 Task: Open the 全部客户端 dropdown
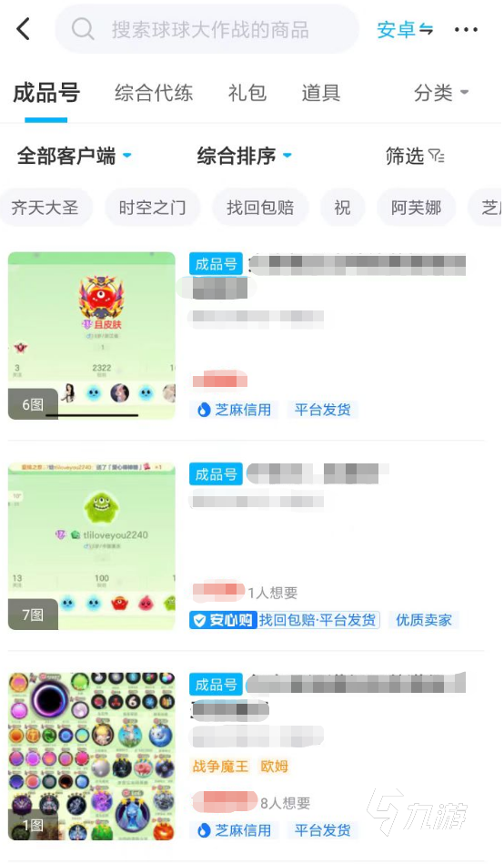tap(75, 156)
